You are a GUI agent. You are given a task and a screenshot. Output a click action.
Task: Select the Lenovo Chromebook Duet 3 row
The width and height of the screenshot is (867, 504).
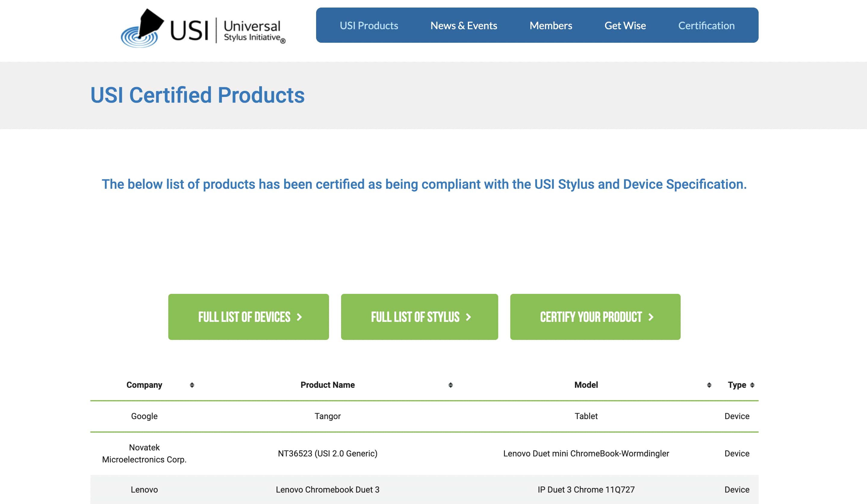327,489
